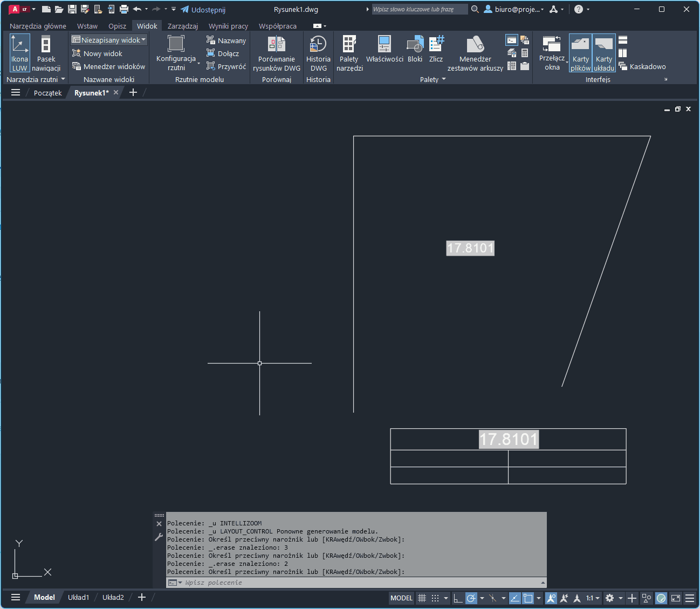Open the 1:1 annotation scale dropdown
The width and height of the screenshot is (700, 609).
click(x=593, y=598)
